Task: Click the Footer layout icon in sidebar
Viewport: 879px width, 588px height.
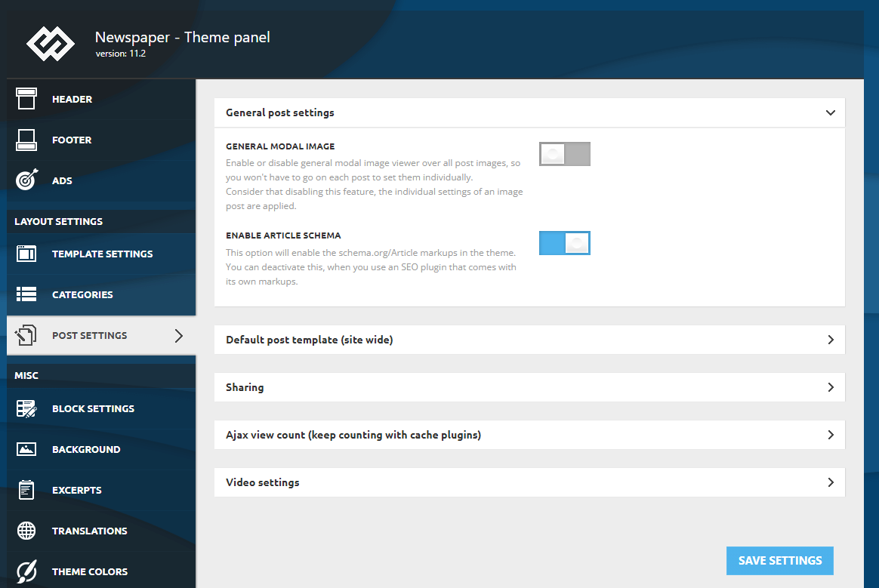Action: [26, 140]
